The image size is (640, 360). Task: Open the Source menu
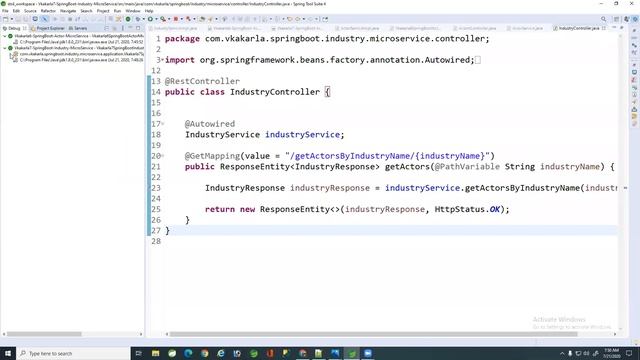point(30,11)
